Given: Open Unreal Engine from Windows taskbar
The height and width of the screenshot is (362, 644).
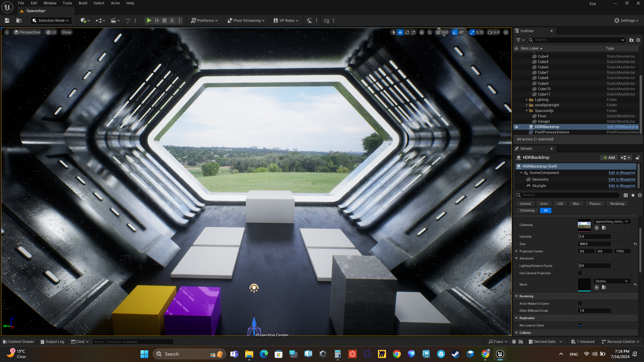Looking at the screenshot, I should click(x=500, y=354).
